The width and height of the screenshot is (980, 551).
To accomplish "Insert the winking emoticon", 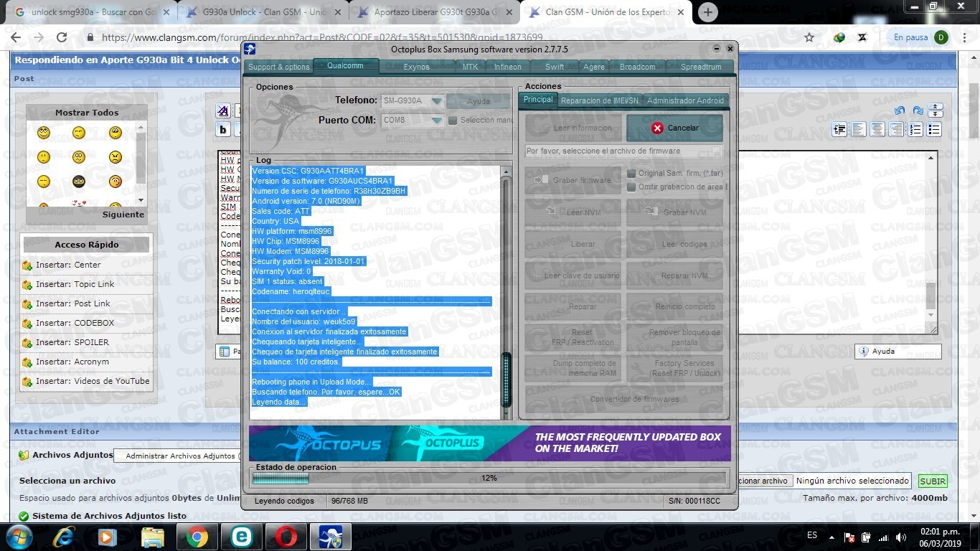I will pos(79,133).
